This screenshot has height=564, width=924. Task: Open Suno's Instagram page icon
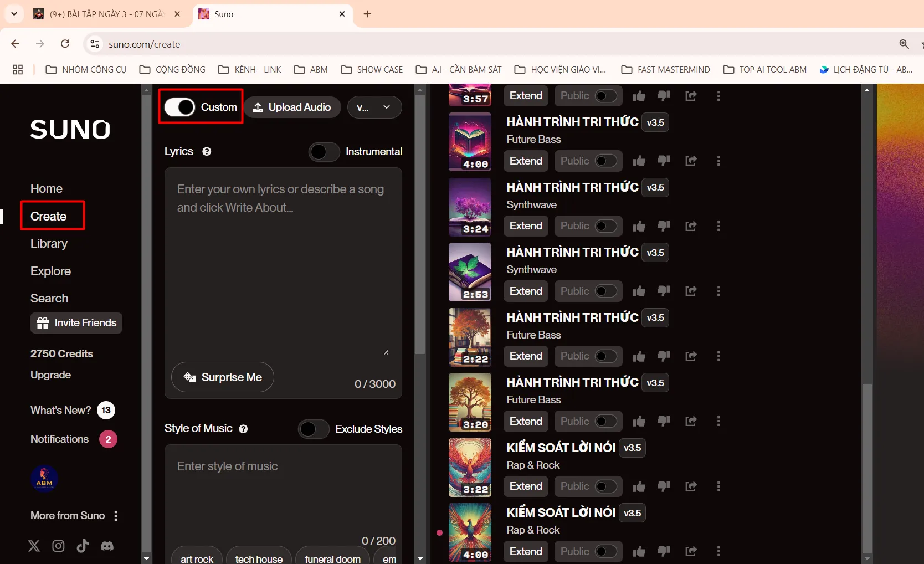tap(58, 546)
